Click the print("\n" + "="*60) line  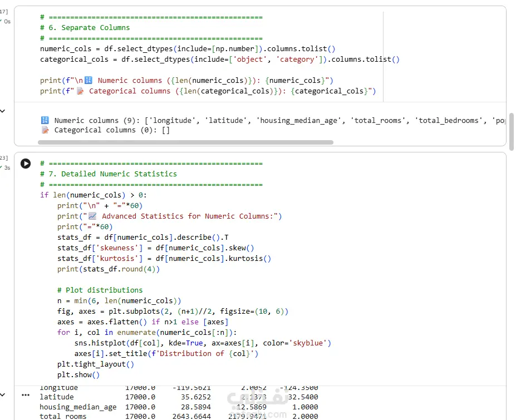[100, 206]
